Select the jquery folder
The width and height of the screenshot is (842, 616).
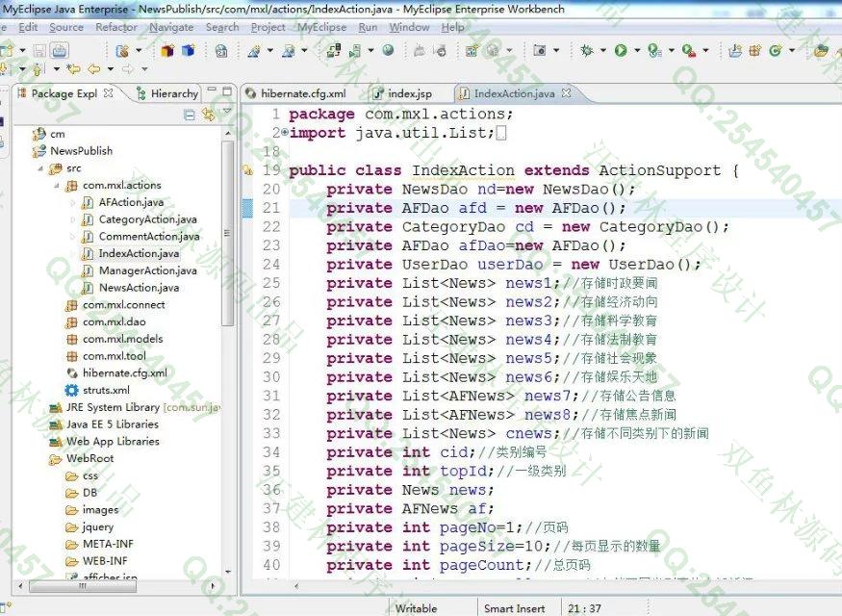(x=97, y=526)
